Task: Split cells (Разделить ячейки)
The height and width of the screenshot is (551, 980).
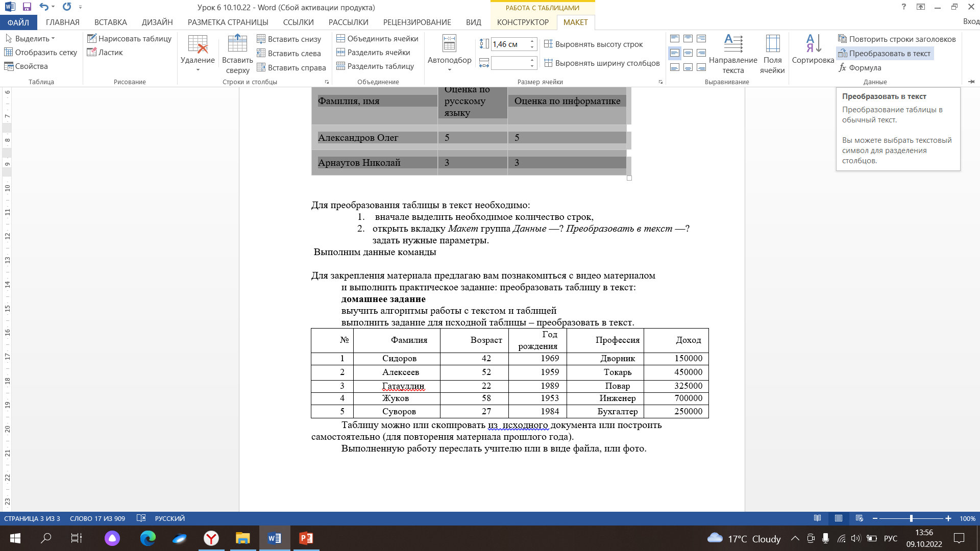Action: click(x=373, y=52)
